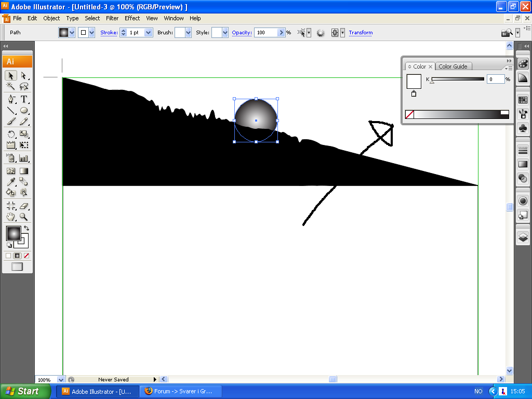The height and width of the screenshot is (399, 532).
Task: Select the Line Segment tool
Action: click(11, 110)
